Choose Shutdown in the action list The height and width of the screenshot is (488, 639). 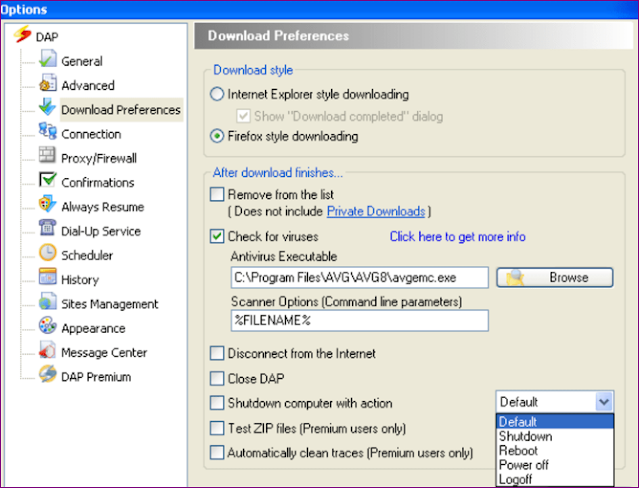[x=555, y=436]
